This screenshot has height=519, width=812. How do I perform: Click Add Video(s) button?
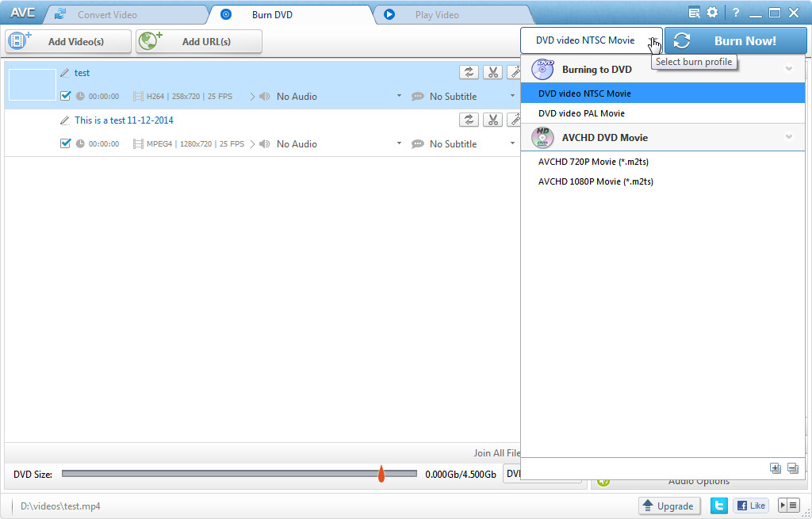[68, 41]
